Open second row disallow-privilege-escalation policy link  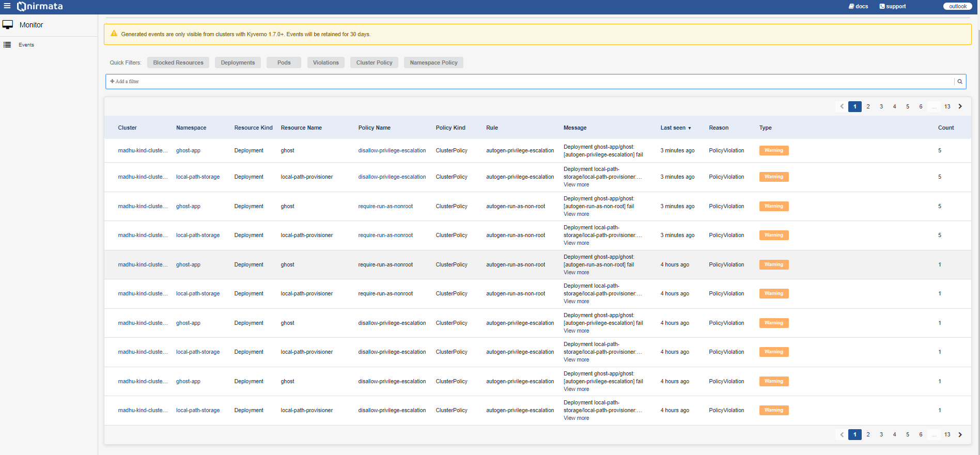392,177
